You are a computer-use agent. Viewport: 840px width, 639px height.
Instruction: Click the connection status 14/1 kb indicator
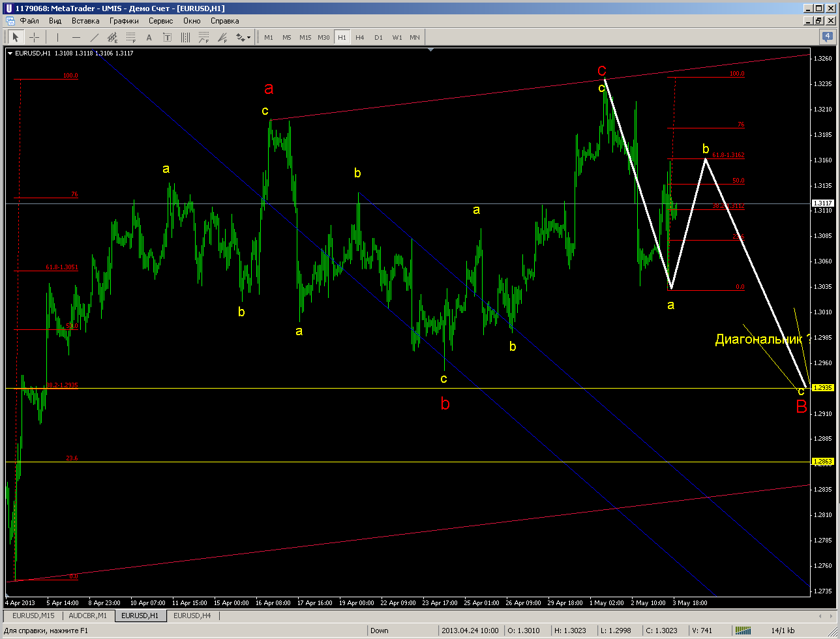[782, 631]
